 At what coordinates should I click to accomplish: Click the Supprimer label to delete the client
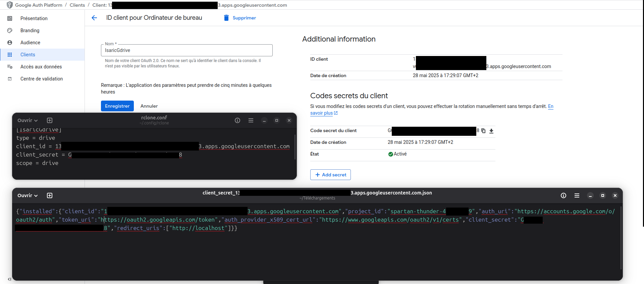(244, 18)
